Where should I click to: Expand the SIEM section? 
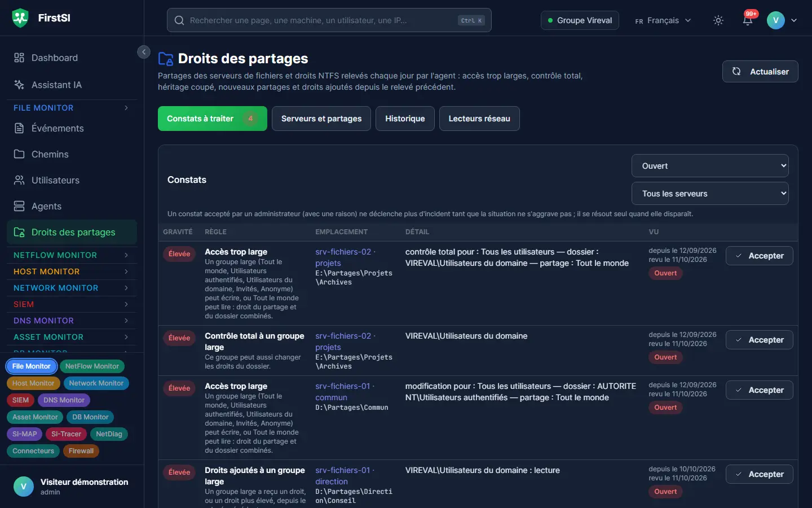(72, 304)
